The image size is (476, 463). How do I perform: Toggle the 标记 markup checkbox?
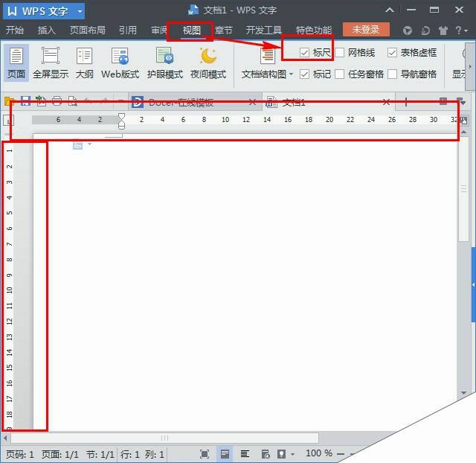click(304, 74)
